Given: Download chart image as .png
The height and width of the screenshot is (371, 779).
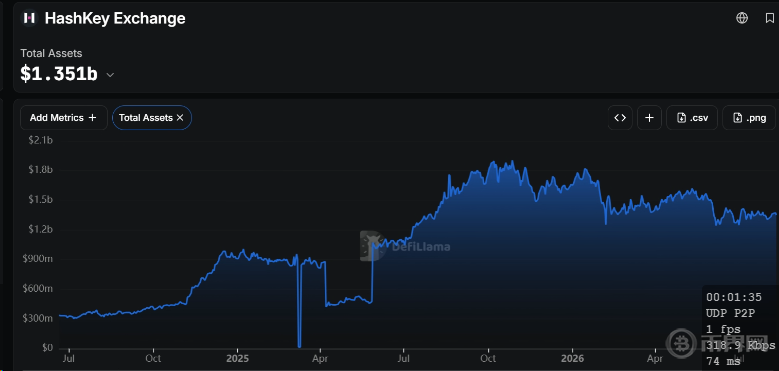Looking at the screenshot, I should pos(749,118).
